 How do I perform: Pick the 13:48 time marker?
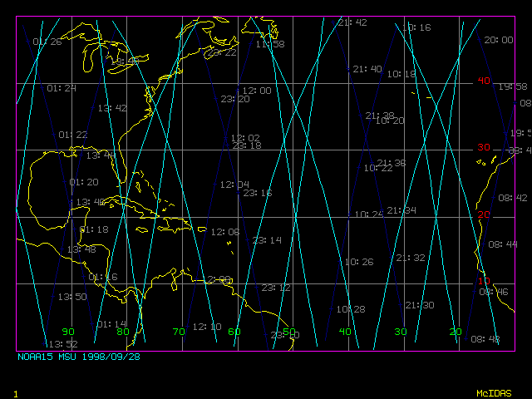(81, 249)
